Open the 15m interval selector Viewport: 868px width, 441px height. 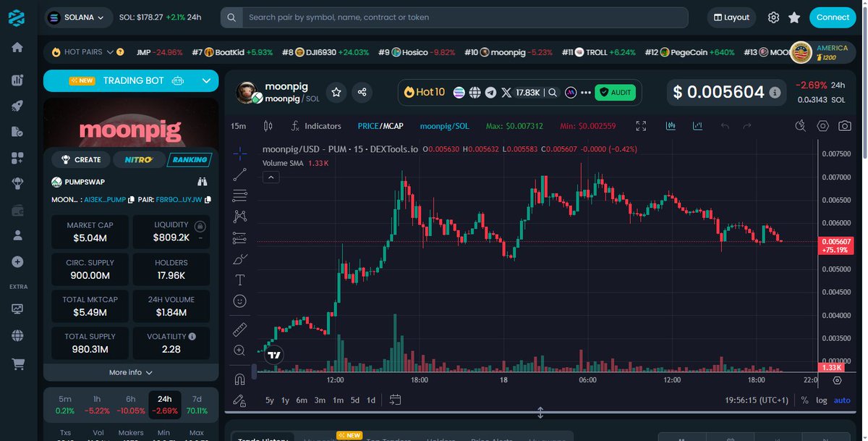tap(238, 126)
